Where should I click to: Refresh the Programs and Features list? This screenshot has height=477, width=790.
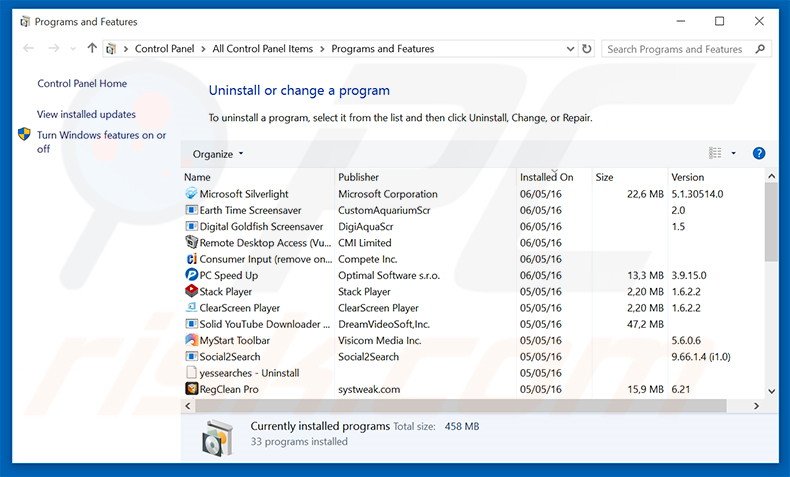pyautogui.click(x=587, y=49)
